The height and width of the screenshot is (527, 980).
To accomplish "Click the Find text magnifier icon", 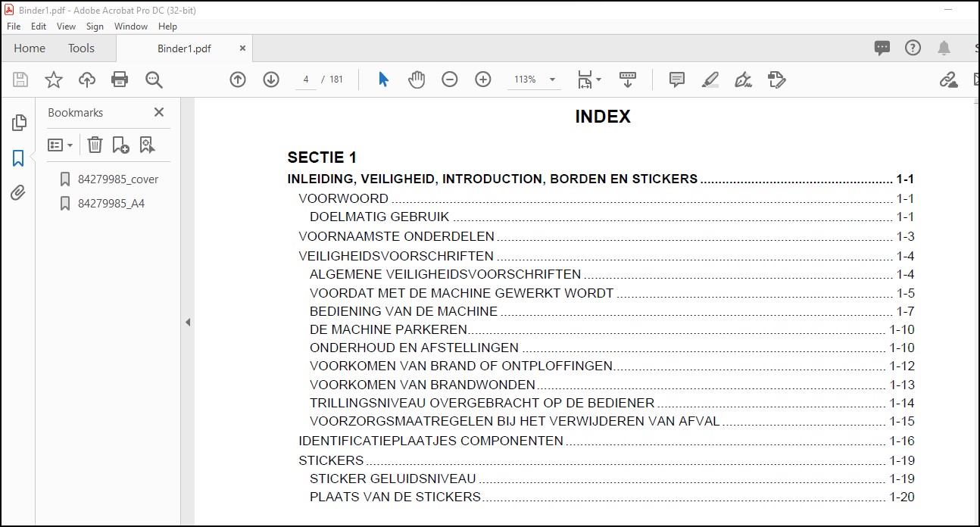I will [154, 80].
